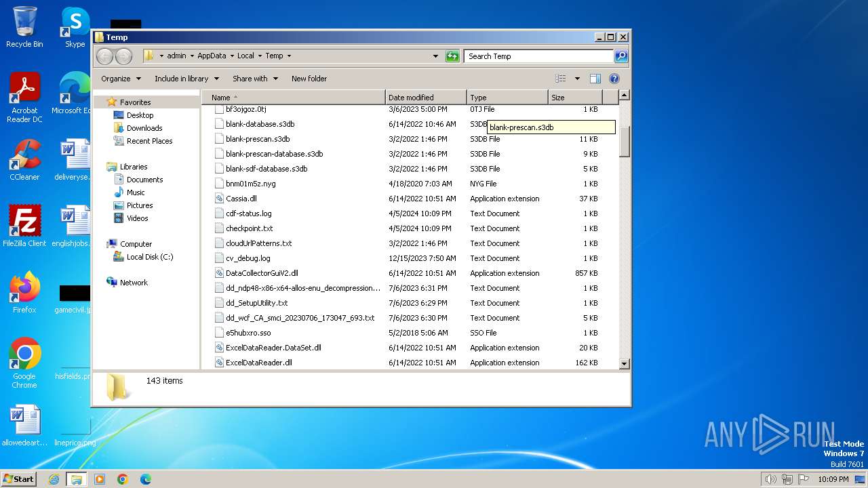Select the Videos library
The image size is (868, 488).
(137, 218)
